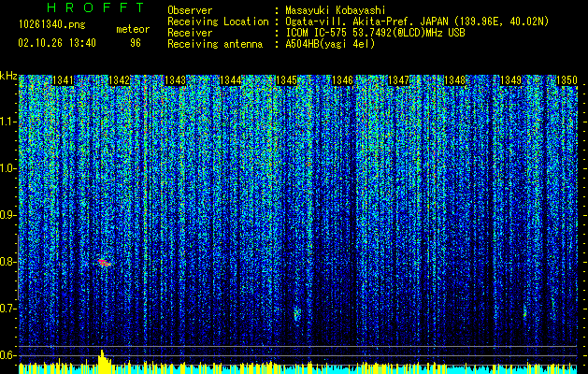Click the 0.9 frequency axis label
The height and width of the screenshot is (374, 588).
click(7, 215)
